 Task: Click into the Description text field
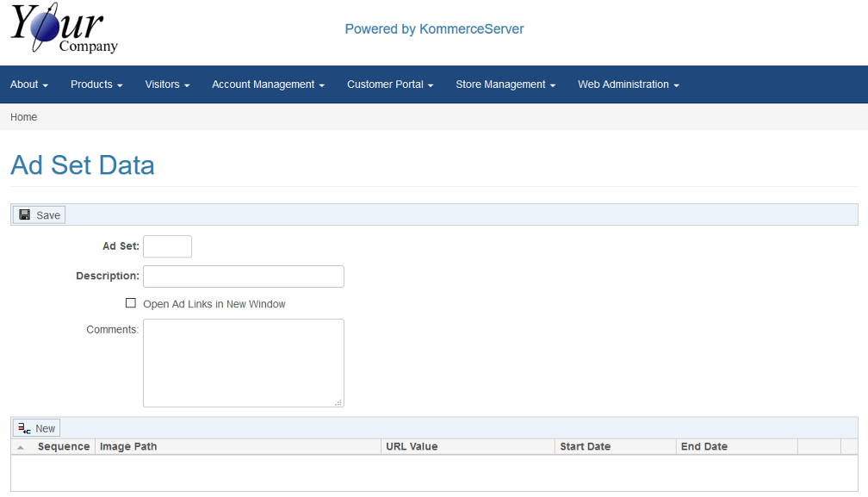tap(243, 276)
